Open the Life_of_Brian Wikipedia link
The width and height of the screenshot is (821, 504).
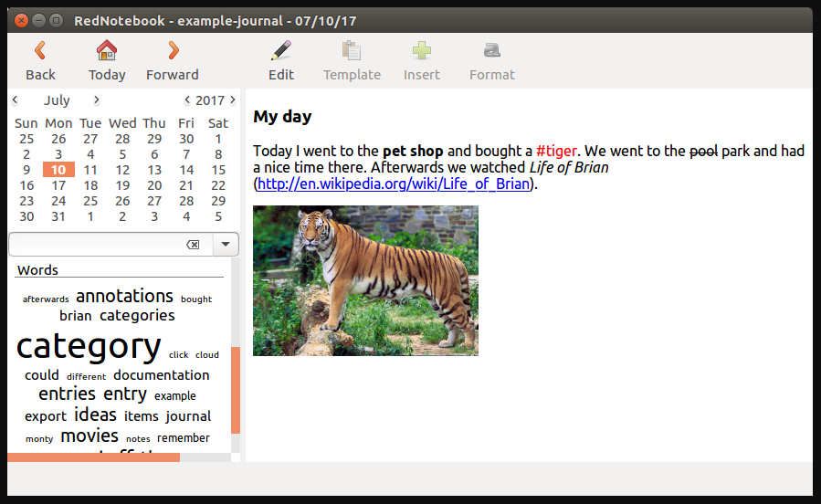click(394, 184)
